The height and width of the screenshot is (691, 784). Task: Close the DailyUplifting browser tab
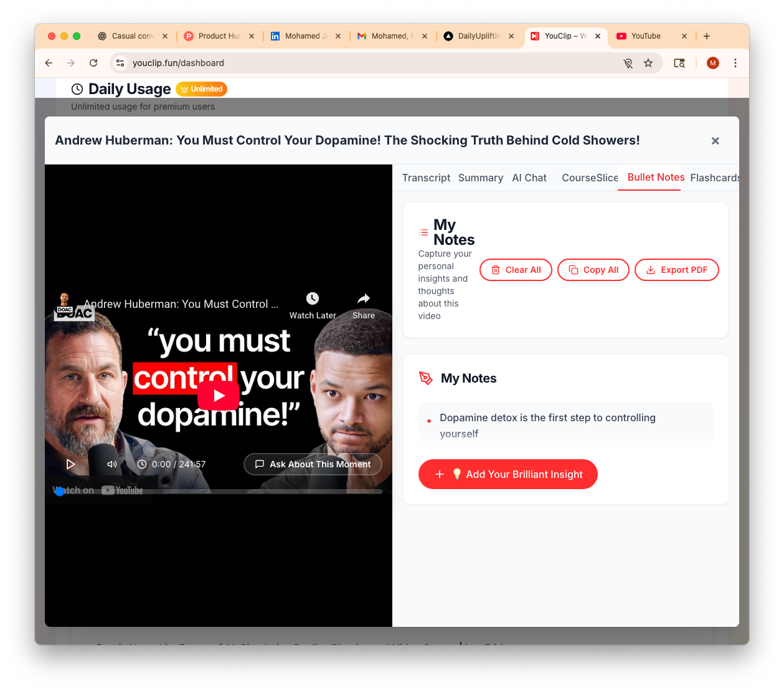tap(511, 36)
